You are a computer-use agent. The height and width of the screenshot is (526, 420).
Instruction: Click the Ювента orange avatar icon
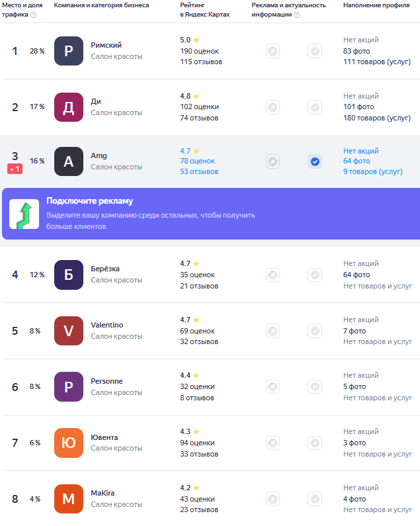pyautogui.click(x=69, y=443)
